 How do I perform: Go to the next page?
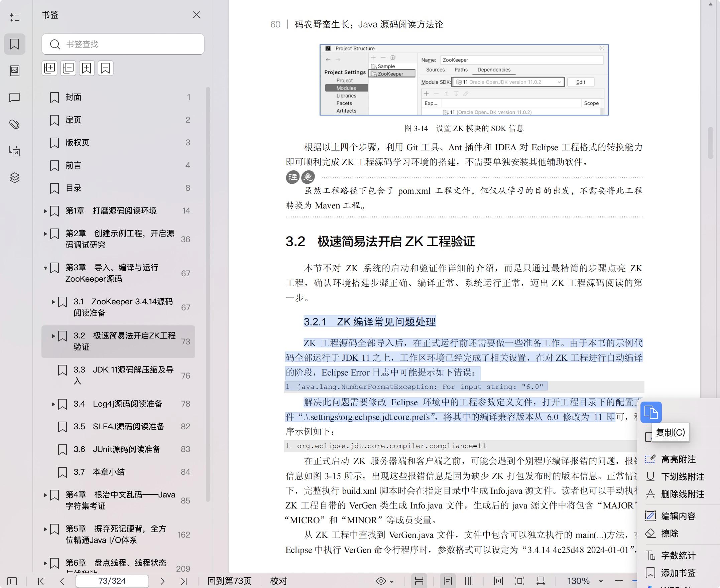point(162,581)
